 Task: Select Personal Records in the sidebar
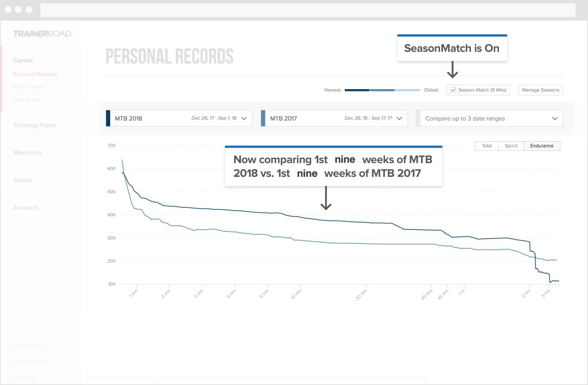(35, 74)
